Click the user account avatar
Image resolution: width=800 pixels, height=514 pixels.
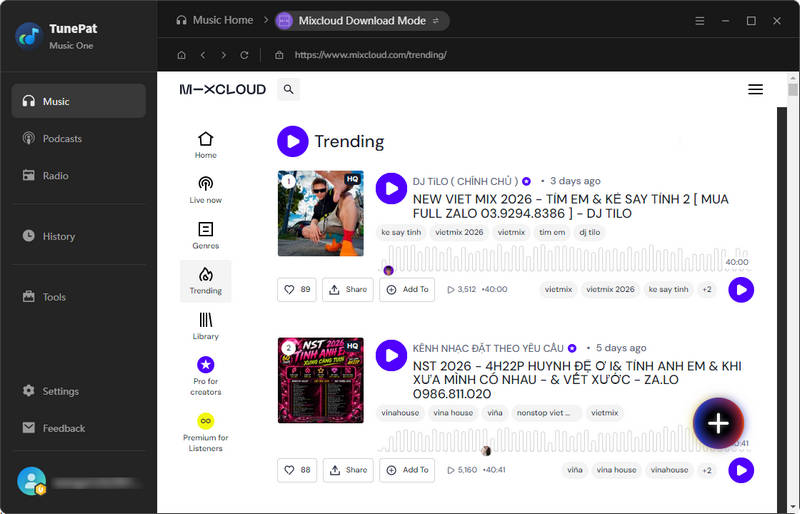(x=31, y=481)
